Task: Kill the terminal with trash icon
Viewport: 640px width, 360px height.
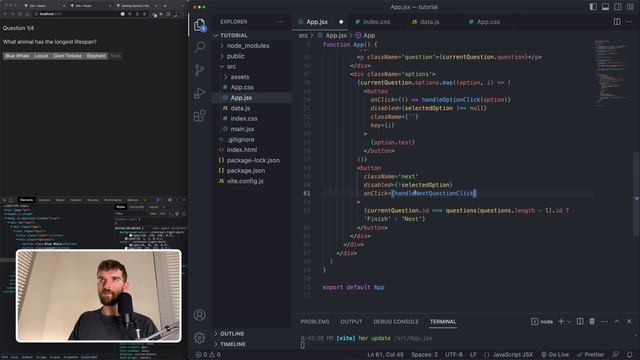Action: coord(592,322)
